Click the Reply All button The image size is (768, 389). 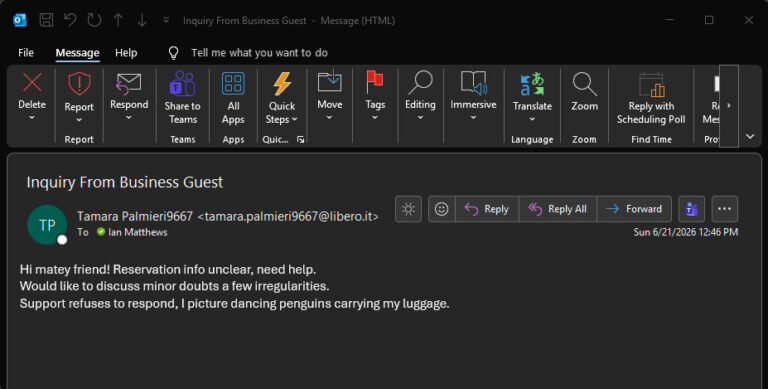(x=557, y=209)
